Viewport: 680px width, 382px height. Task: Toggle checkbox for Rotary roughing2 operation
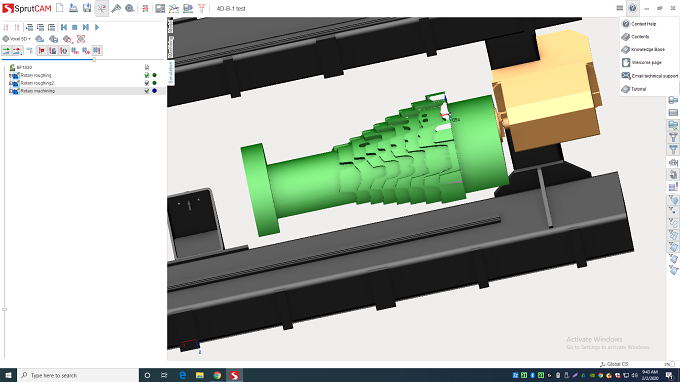[x=147, y=83]
